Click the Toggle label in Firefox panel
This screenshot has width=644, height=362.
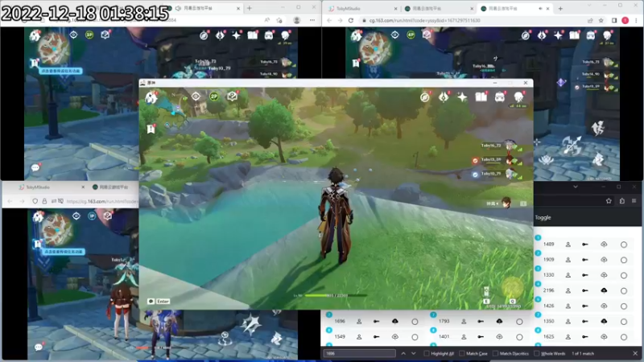click(x=543, y=217)
